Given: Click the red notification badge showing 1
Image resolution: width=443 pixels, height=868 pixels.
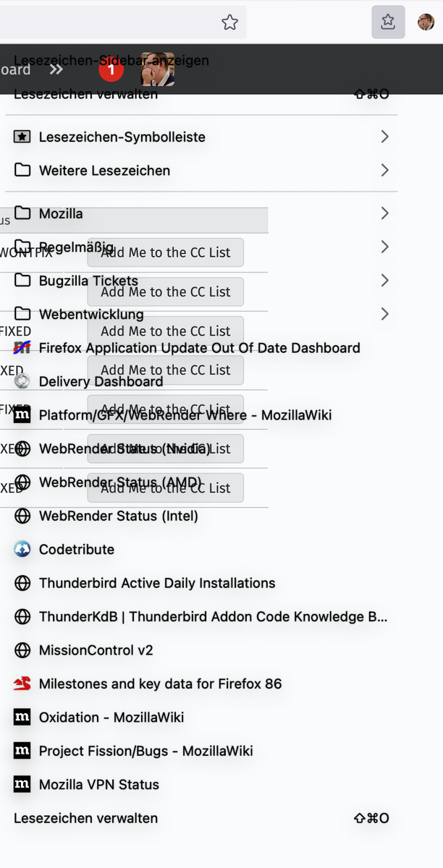Looking at the screenshot, I should pos(111,69).
